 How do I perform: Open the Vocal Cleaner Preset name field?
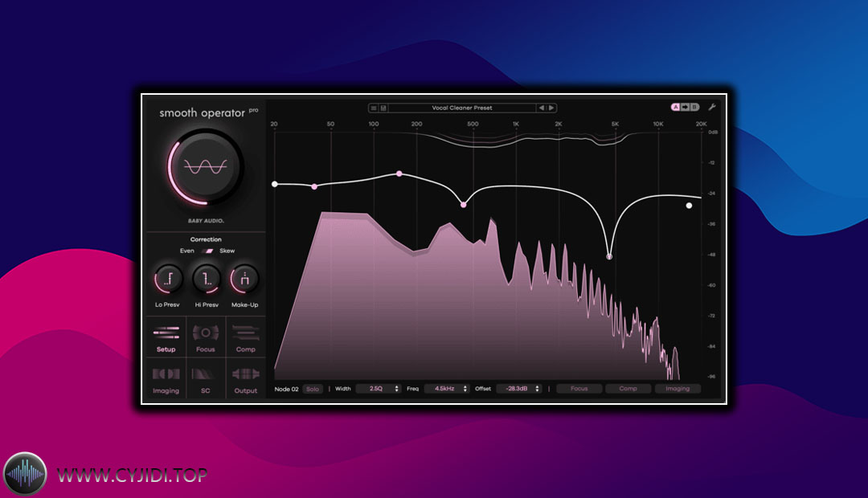coord(461,108)
